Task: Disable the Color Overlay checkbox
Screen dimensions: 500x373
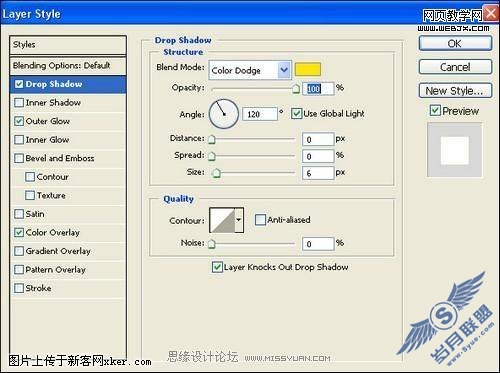Action: [19, 232]
